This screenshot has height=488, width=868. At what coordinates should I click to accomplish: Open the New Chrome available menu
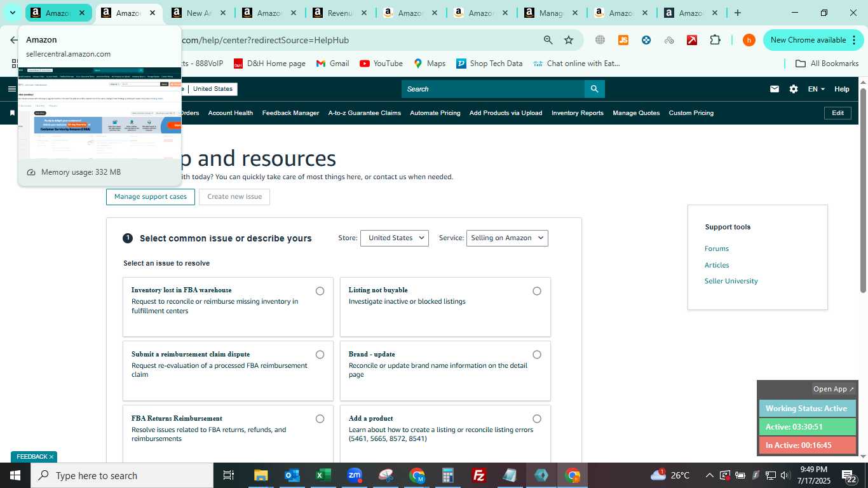click(813, 40)
